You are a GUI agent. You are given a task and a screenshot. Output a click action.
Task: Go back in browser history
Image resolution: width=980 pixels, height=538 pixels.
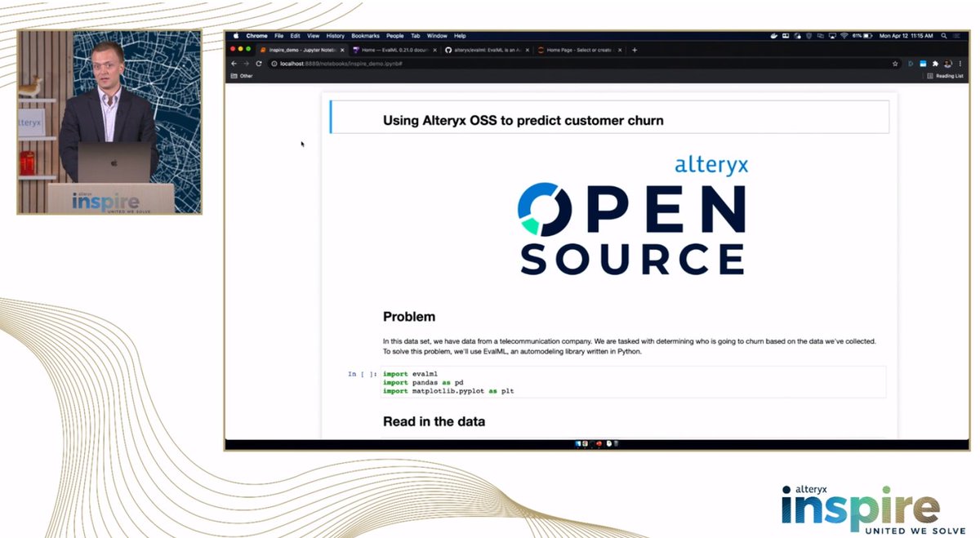click(x=234, y=63)
